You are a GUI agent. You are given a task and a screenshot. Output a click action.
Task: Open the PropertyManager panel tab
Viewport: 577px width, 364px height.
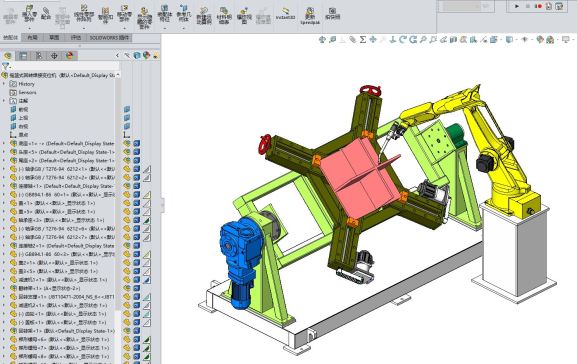tap(23, 56)
